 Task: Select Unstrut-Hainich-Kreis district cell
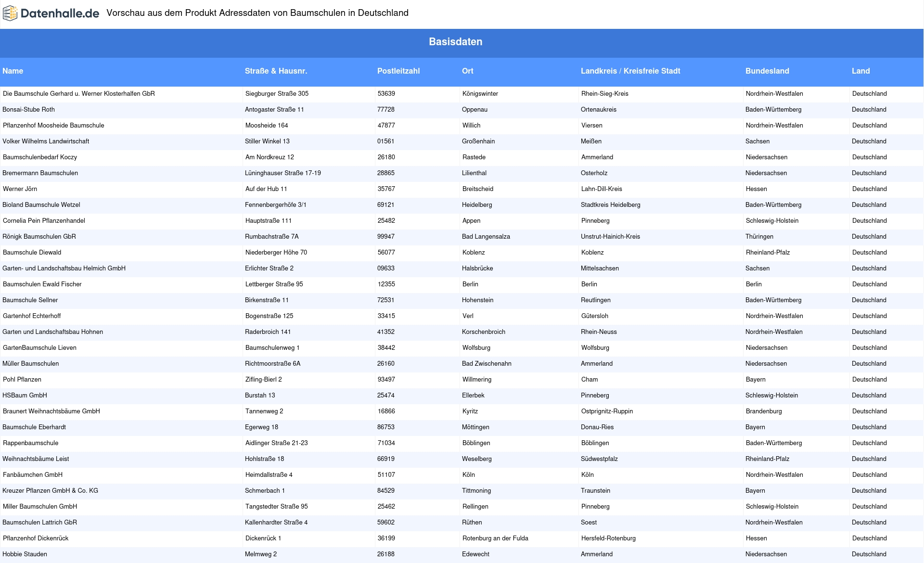point(610,237)
